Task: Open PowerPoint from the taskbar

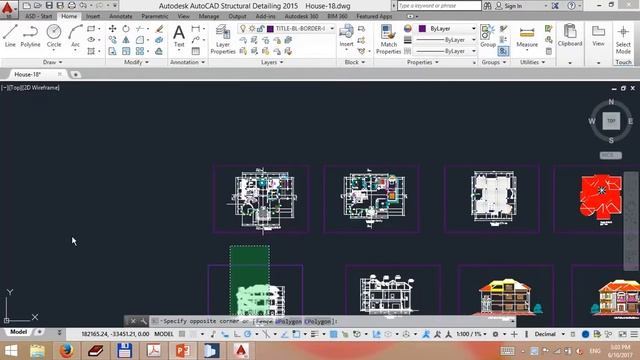Action: coord(182,350)
